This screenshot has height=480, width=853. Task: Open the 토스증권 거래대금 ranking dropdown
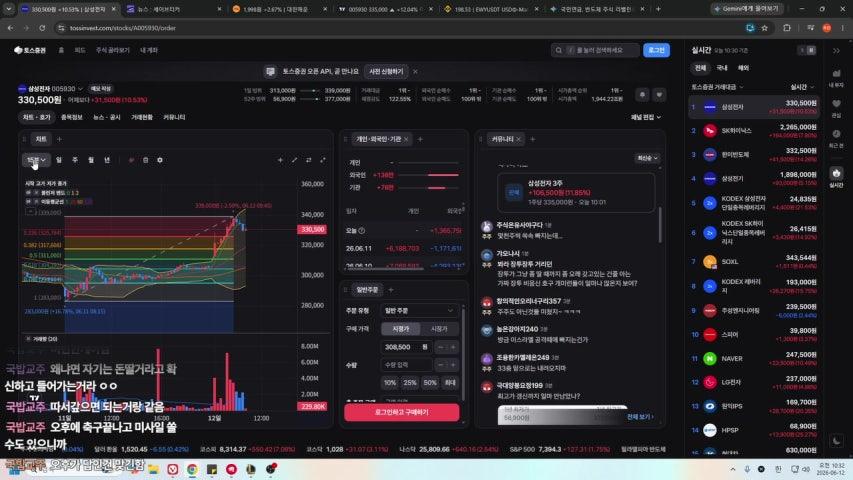click(717, 87)
